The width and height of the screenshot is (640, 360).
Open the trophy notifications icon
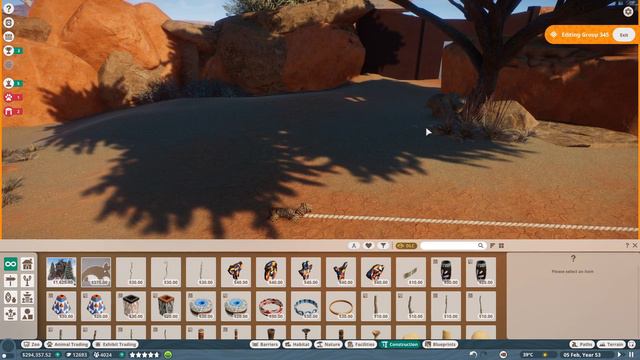8,51
